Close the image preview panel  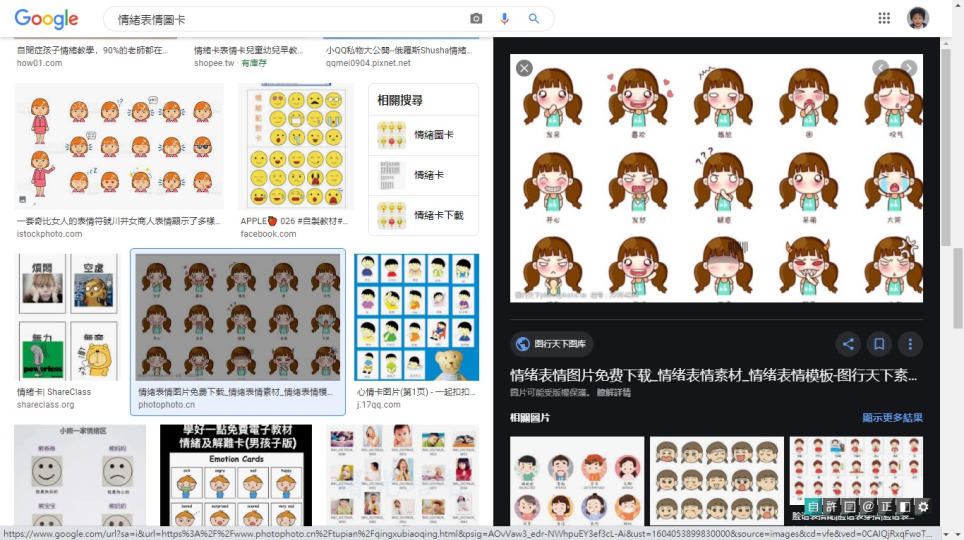coord(524,68)
